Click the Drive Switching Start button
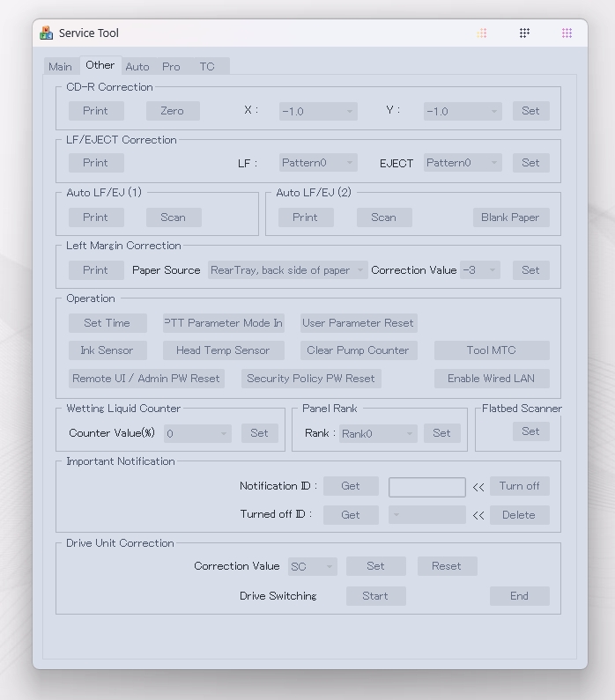615x700 pixels. tap(375, 596)
